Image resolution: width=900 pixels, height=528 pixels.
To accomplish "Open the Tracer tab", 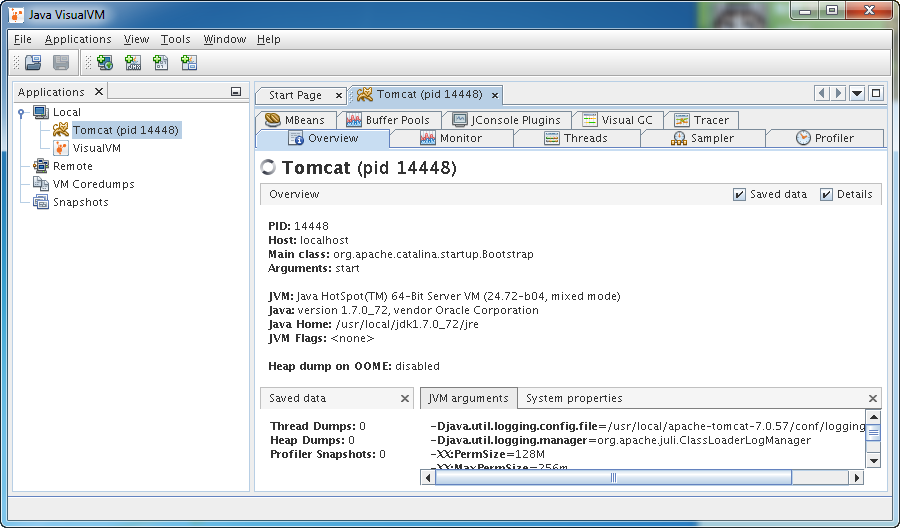I will pyautogui.click(x=701, y=120).
